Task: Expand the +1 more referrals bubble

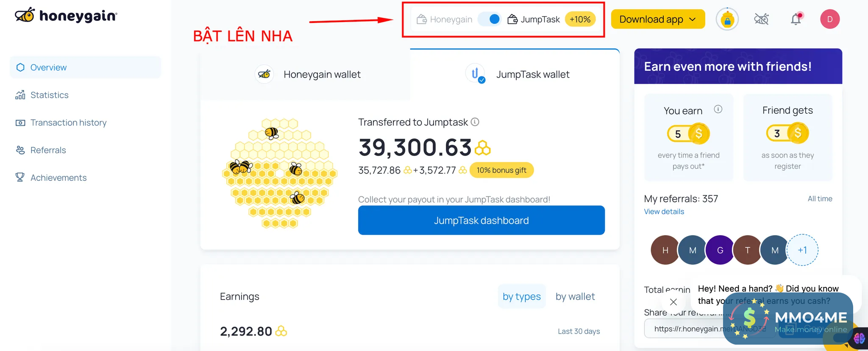Action: (x=802, y=250)
